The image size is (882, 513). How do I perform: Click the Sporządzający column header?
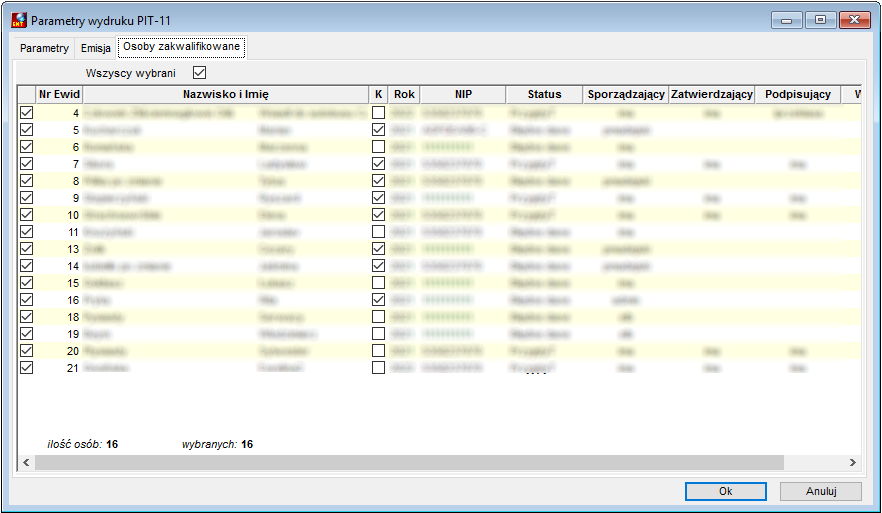626,94
